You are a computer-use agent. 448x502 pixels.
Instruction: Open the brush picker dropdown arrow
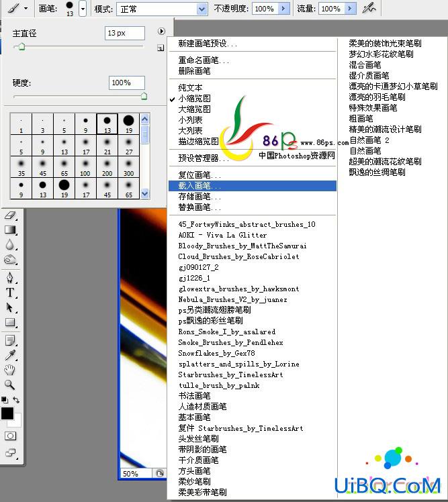point(83,9)
